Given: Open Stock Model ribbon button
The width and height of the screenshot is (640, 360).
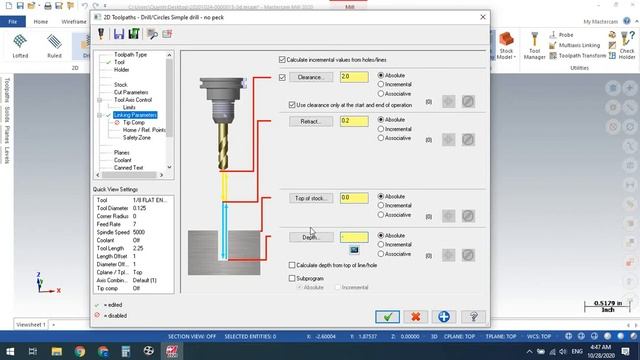Looking at the screenshot, I should coord(506,46).
